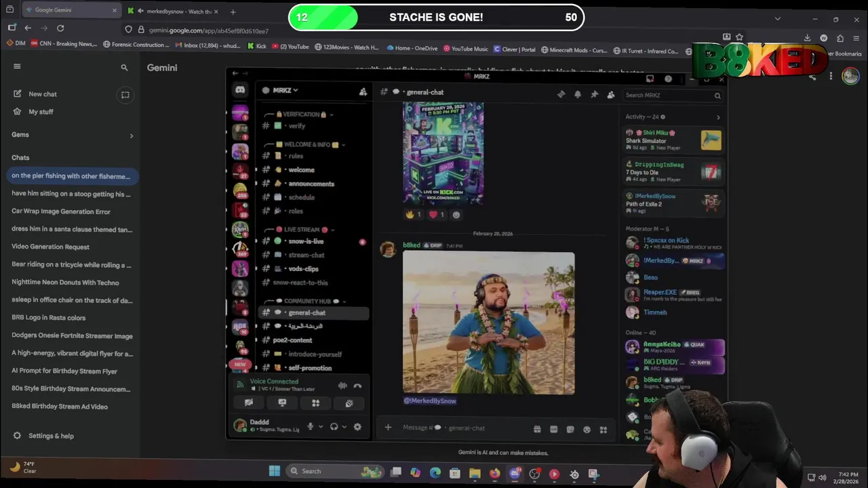Open the apps launcher in message bar

(x=603, y=429)
